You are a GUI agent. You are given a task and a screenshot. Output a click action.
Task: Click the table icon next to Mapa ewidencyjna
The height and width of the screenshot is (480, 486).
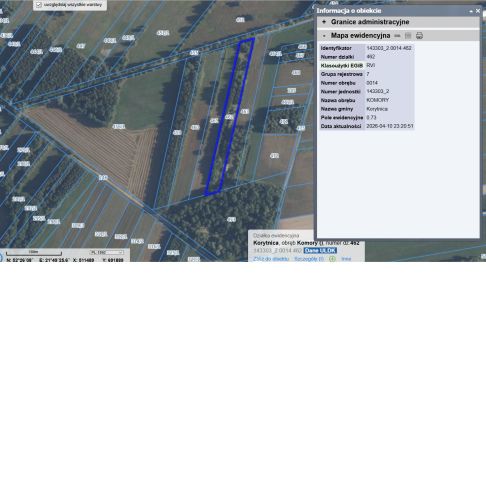[408, 36]
